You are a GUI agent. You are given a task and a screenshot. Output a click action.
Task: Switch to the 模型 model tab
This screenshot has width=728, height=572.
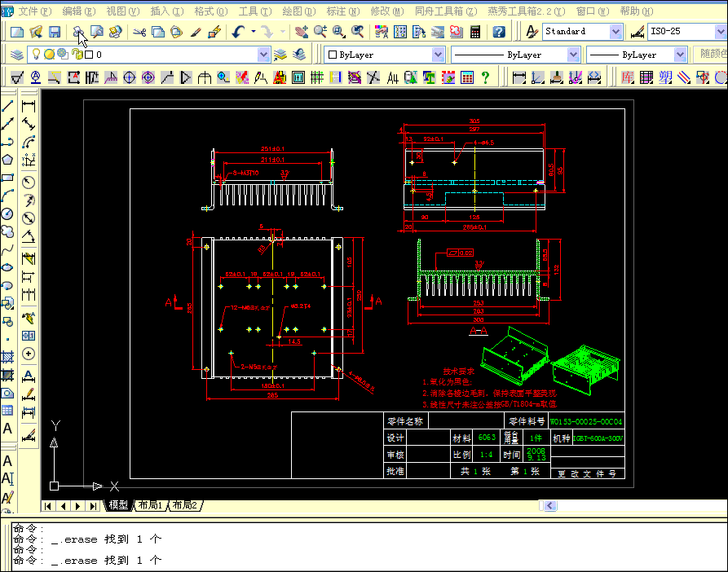118,505
